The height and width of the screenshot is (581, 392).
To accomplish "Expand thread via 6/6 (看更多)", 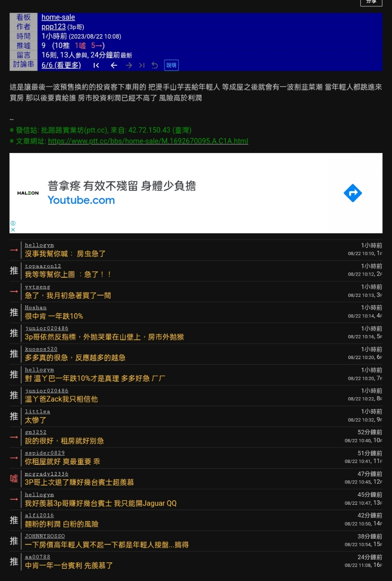I will 61,65.
